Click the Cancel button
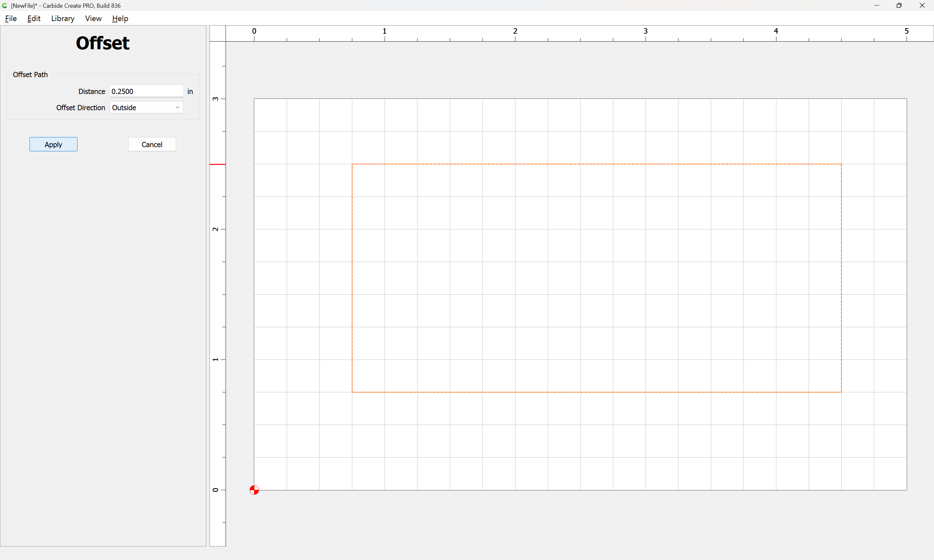 click(152, 144)
